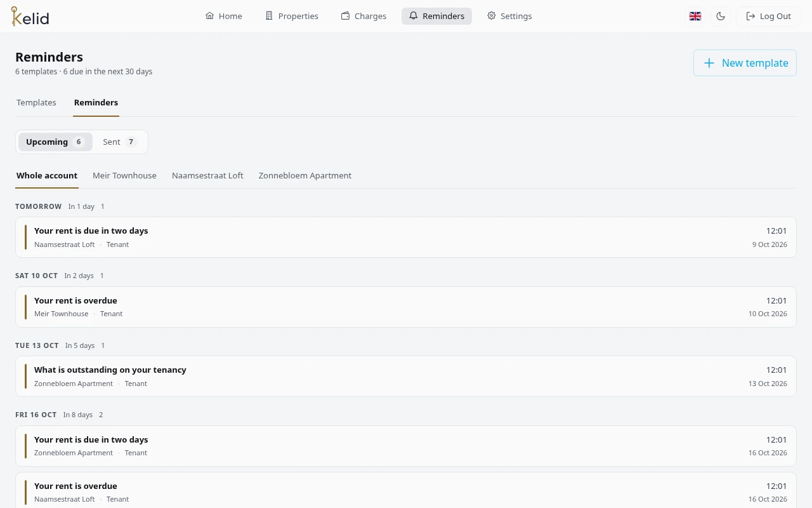Click the TUE 13 OCT group header
This screenshot has height=508, width=812.
37,345
